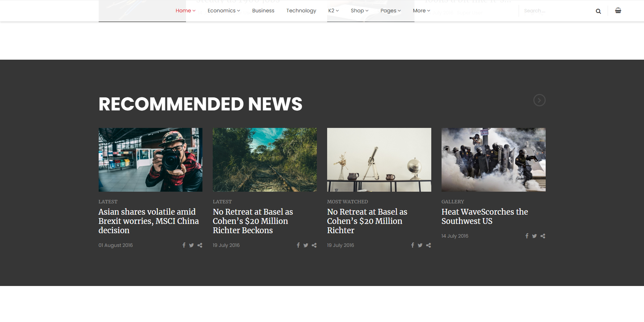Image resolution: width=644 pixels, height=322 pixels.
Task: Share Asian shares article on Facebook
Action: coord(184,245)
